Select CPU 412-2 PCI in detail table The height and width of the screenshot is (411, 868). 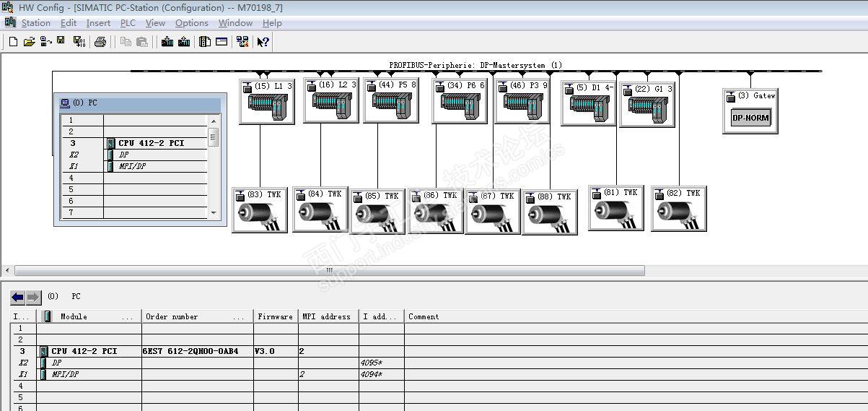tap(89, 351)
